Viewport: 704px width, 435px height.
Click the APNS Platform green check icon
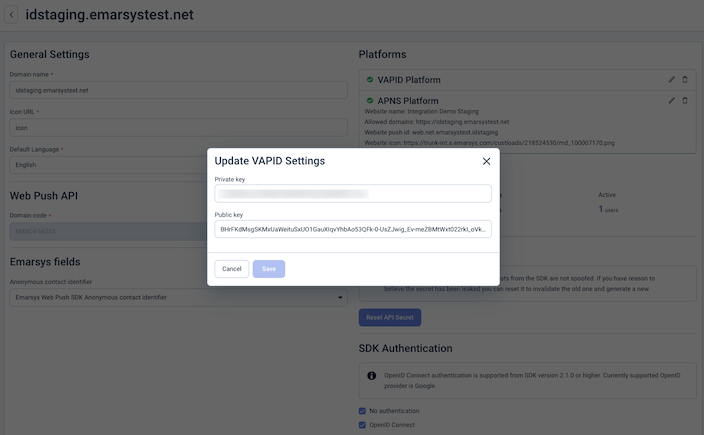click(x=370, y=100)
